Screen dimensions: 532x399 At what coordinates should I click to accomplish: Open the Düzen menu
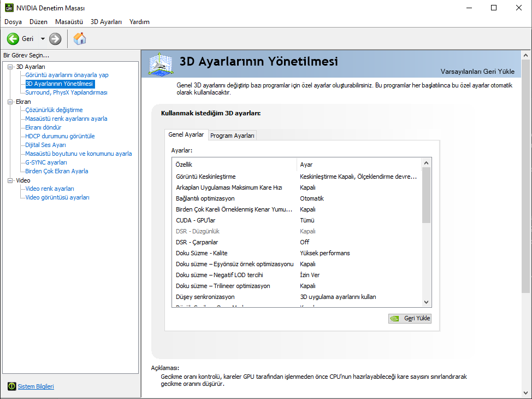38,22
